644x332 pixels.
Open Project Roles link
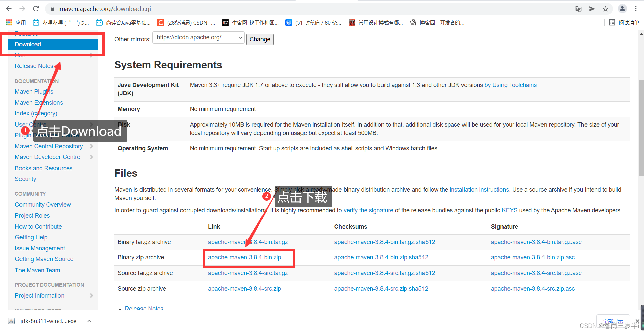point(32,216)
